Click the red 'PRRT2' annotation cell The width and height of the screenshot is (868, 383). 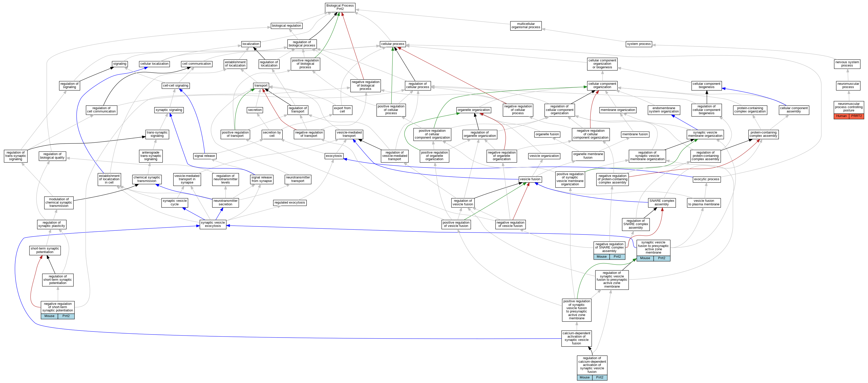point(857,116)
